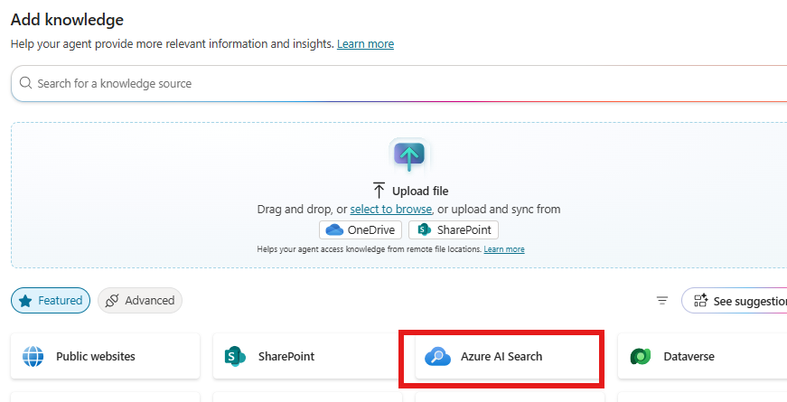This screenshot has width=787, height=402.
Task: Switch to the Featured tab
Action: pyautogui.click(x=51, y=301)
